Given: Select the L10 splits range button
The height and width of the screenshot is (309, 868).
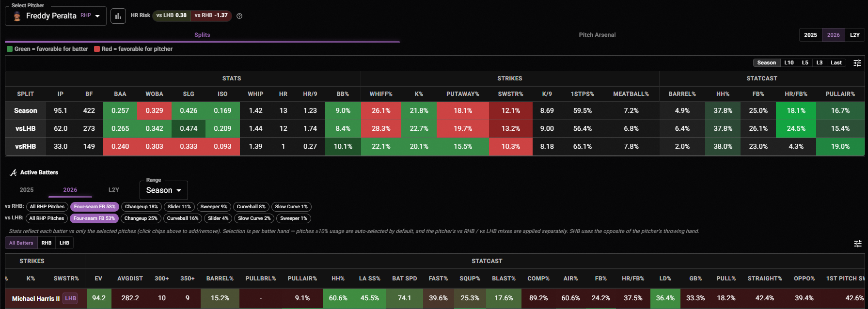Looking at the screenshot, I should 789,63.
